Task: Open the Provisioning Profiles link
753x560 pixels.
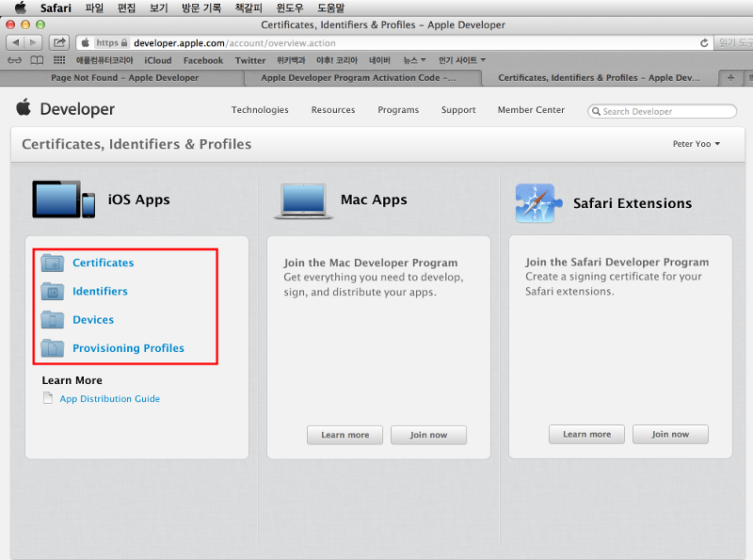Action: click(128, 347)
